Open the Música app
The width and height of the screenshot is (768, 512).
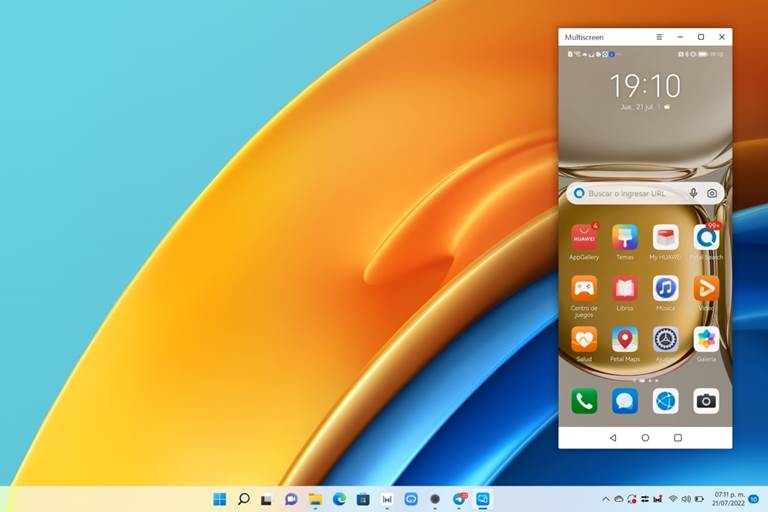coord(665,289)
